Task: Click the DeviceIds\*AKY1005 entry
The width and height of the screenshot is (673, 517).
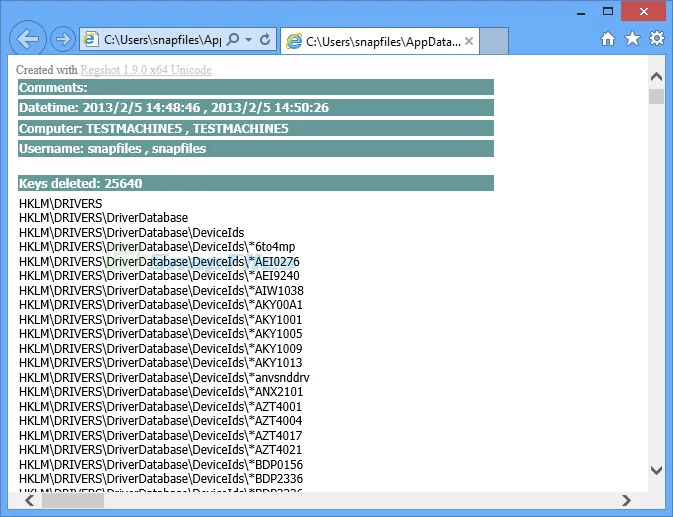Action: click(161, 333)
